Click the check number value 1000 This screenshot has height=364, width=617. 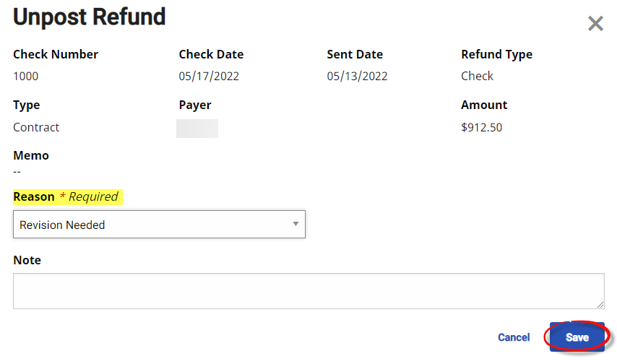26,76
